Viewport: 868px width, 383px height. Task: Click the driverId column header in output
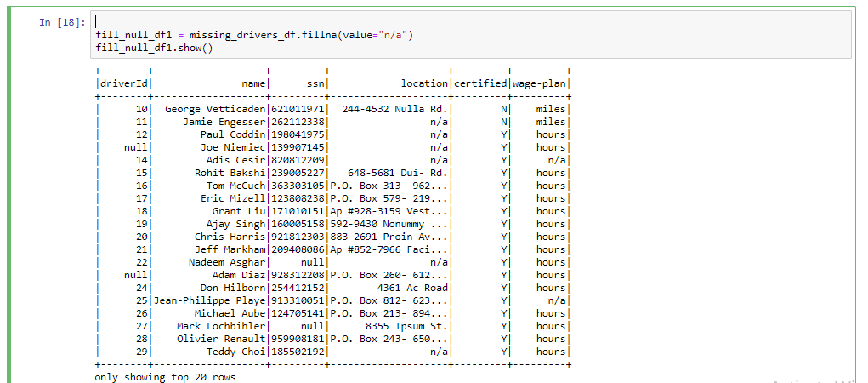tap(125, 83)
